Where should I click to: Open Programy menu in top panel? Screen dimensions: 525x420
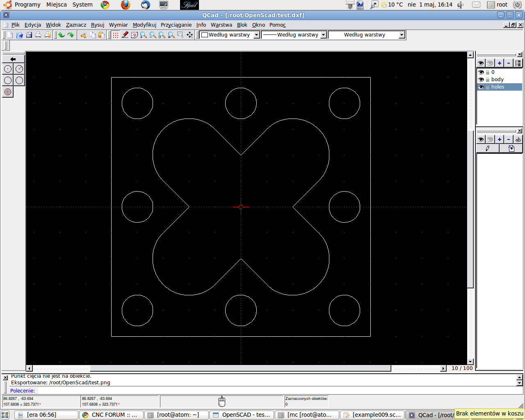point(27,5)
